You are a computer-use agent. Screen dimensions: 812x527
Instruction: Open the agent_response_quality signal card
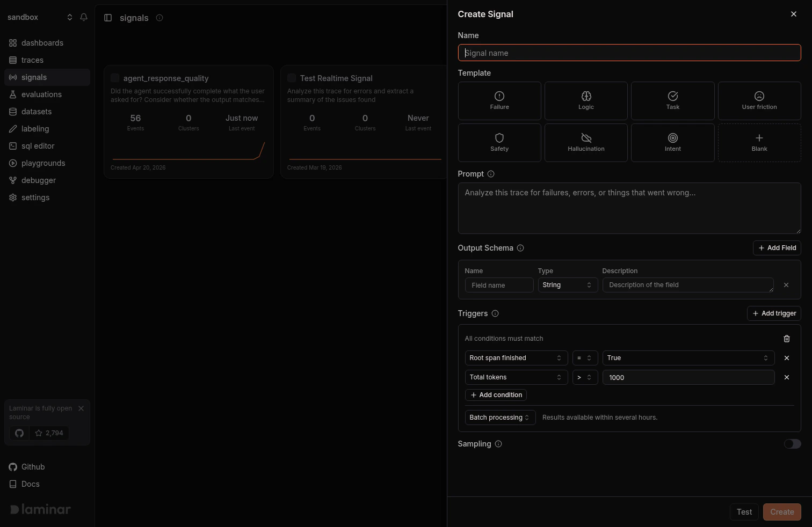pos(189,122)
